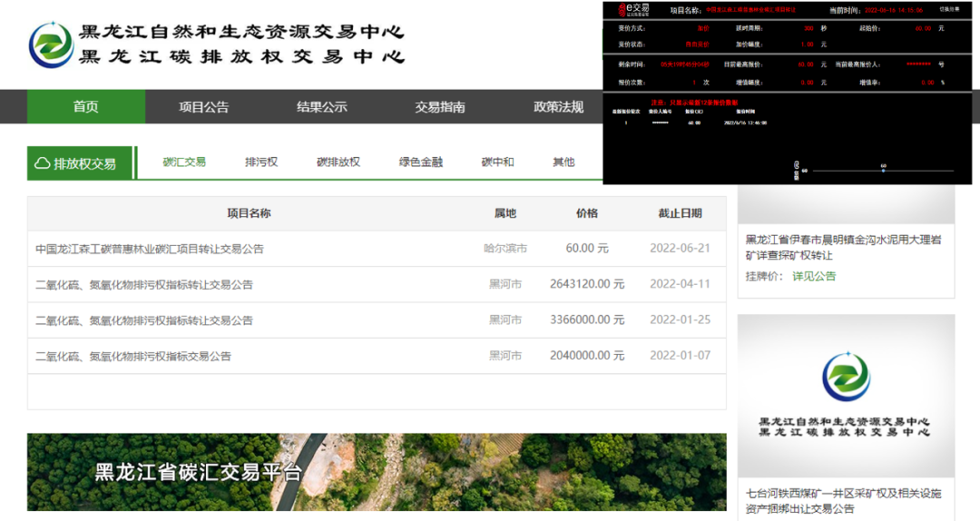Switch to the 绿色金融 sub-tab
The height and width of the screenshot is (521, 980).
click(421, 162)
